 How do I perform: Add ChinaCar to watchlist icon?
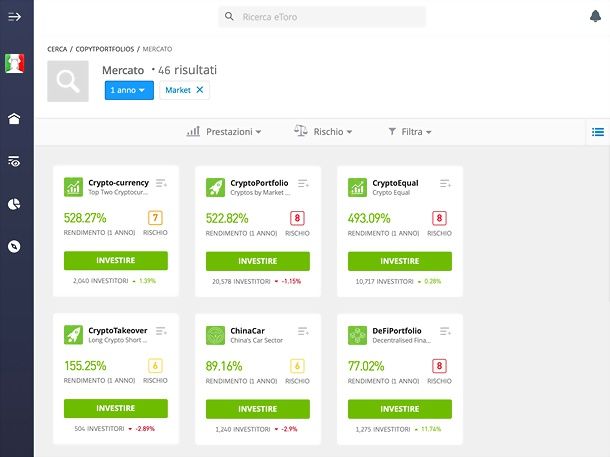[303, 331]
